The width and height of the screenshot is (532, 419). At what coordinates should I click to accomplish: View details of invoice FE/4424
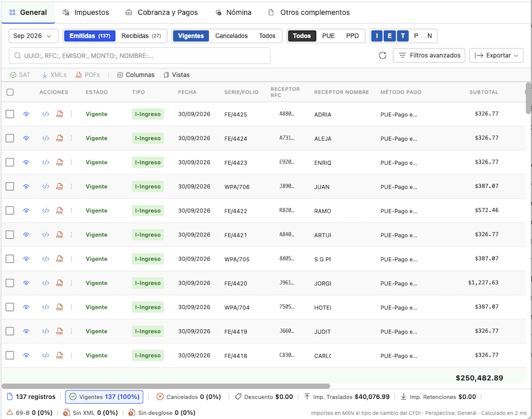coord(26,138)
